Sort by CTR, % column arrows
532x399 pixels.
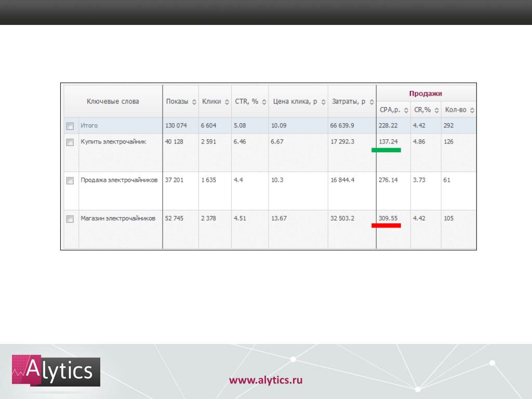pos(264,102)
